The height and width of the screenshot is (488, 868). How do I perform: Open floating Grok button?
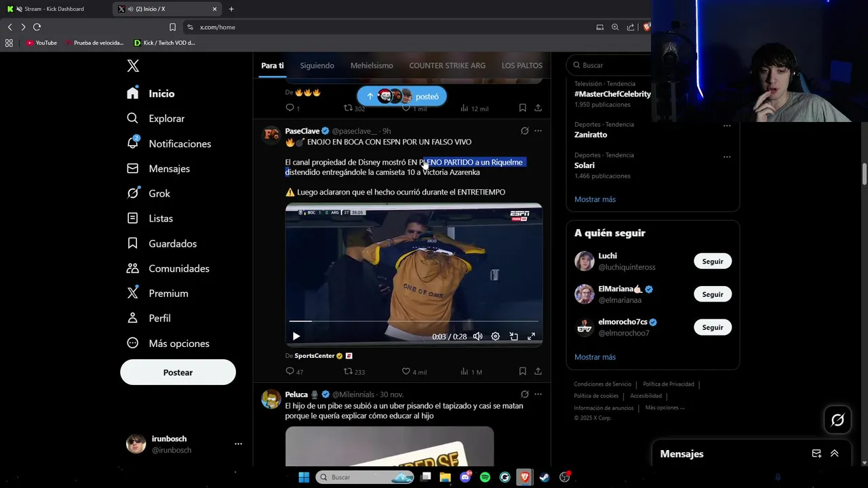tap(837, 420)
